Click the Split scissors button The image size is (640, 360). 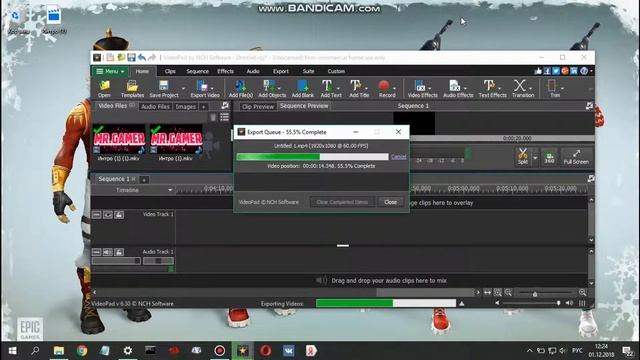(x=523, y=157)
